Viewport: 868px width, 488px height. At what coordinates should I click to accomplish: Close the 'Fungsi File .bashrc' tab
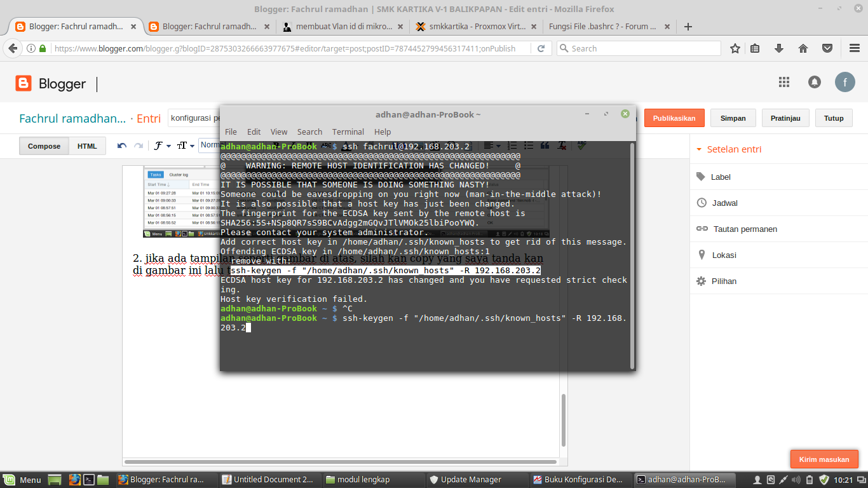coord(667,27)
